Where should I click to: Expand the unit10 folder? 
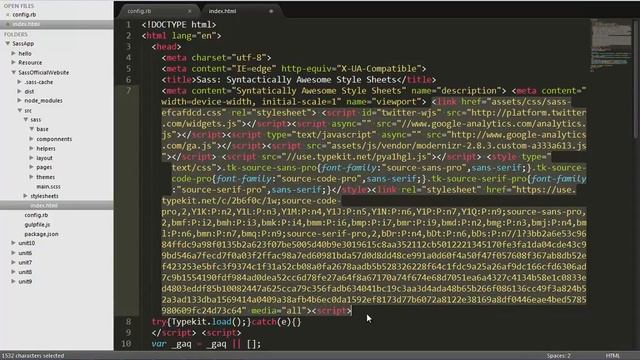tap(13, 243)
